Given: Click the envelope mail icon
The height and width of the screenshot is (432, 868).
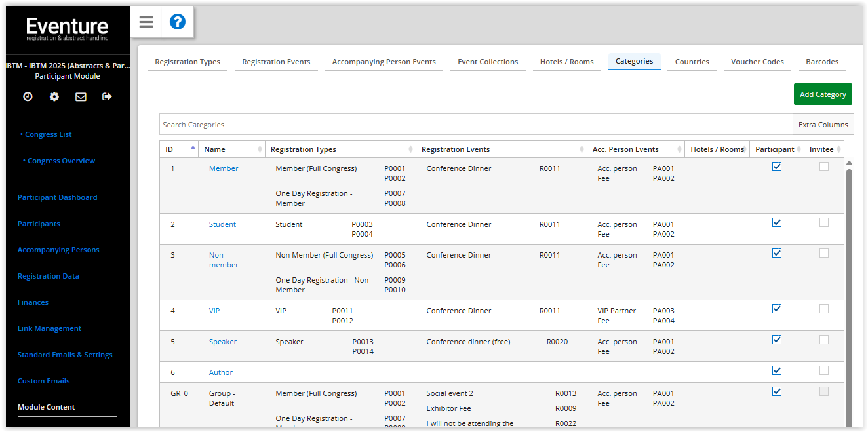Looking at the screenshot, I should tap(81, 96).
